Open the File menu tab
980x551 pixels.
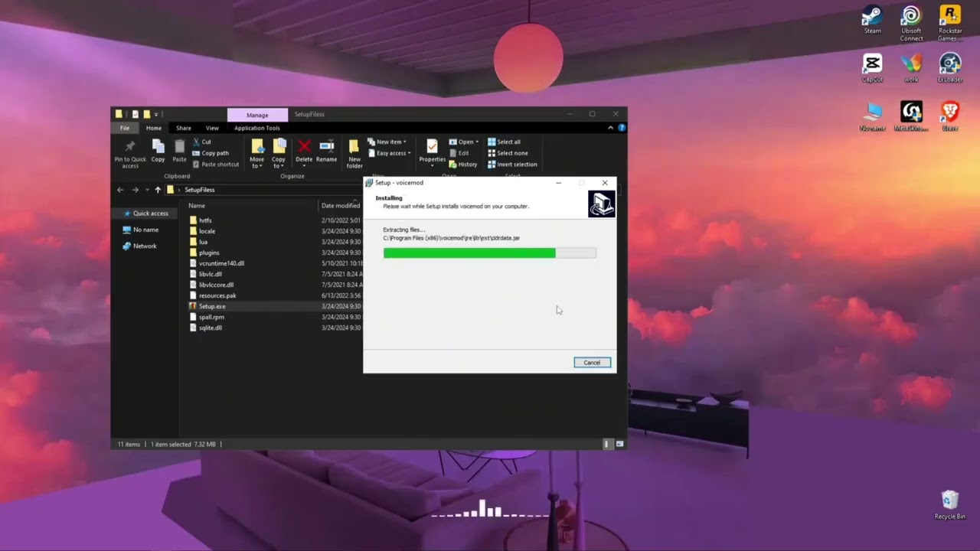point(124,128)
